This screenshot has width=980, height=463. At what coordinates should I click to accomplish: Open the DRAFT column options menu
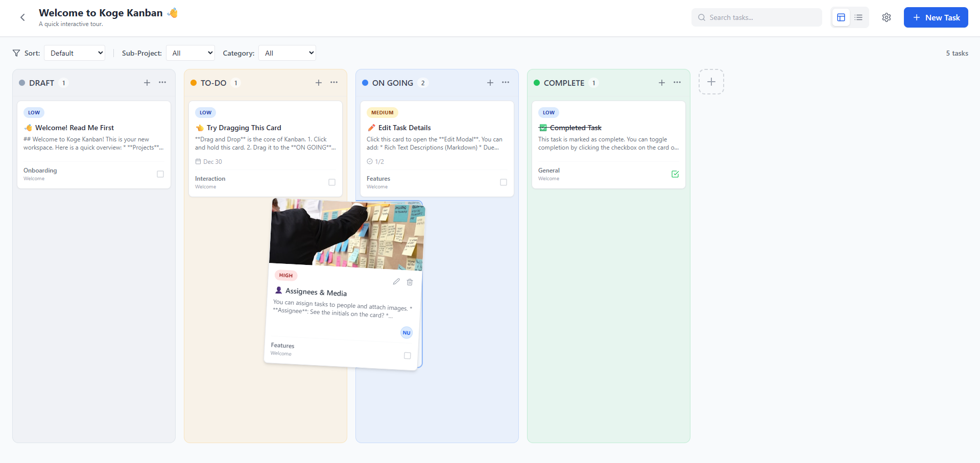click(162, 82)
